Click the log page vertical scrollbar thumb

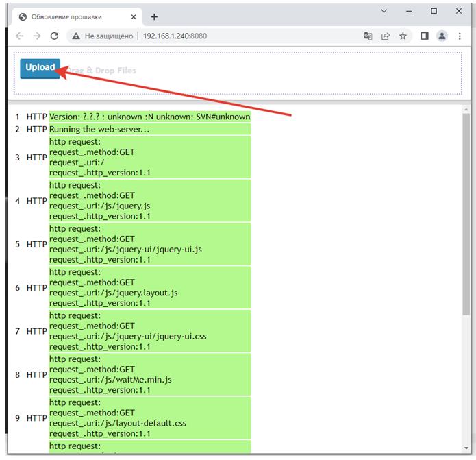click(x=466, y=213)
